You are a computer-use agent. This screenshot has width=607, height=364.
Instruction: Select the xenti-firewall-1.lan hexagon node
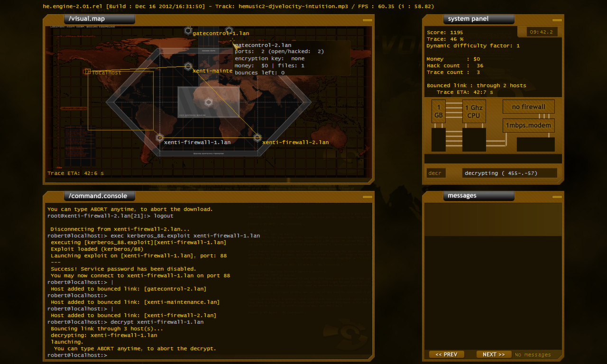[159, 137]
